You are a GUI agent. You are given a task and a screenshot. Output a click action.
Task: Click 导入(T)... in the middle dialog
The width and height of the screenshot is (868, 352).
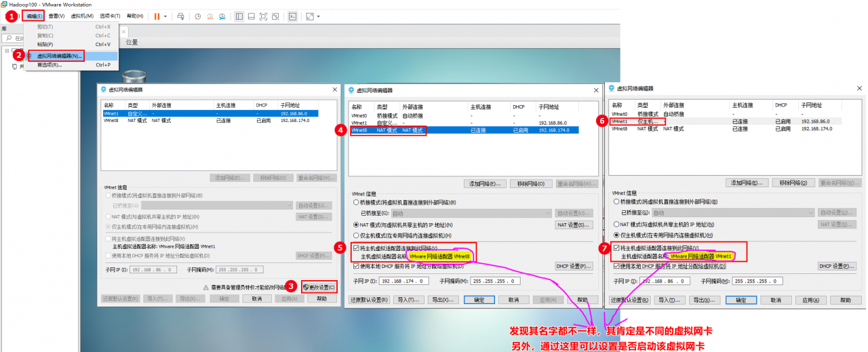point(409,299)
